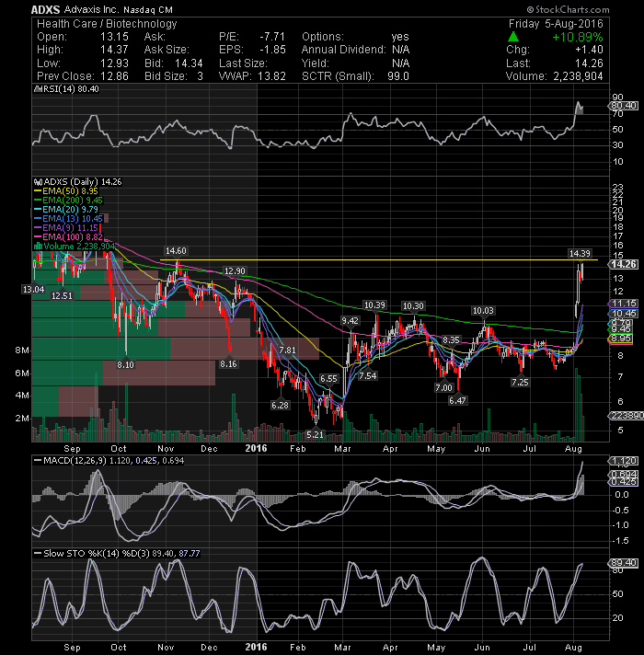Click the stochastic 89.40 axis tag
644x655 pixels.
[x=624, y=563]
